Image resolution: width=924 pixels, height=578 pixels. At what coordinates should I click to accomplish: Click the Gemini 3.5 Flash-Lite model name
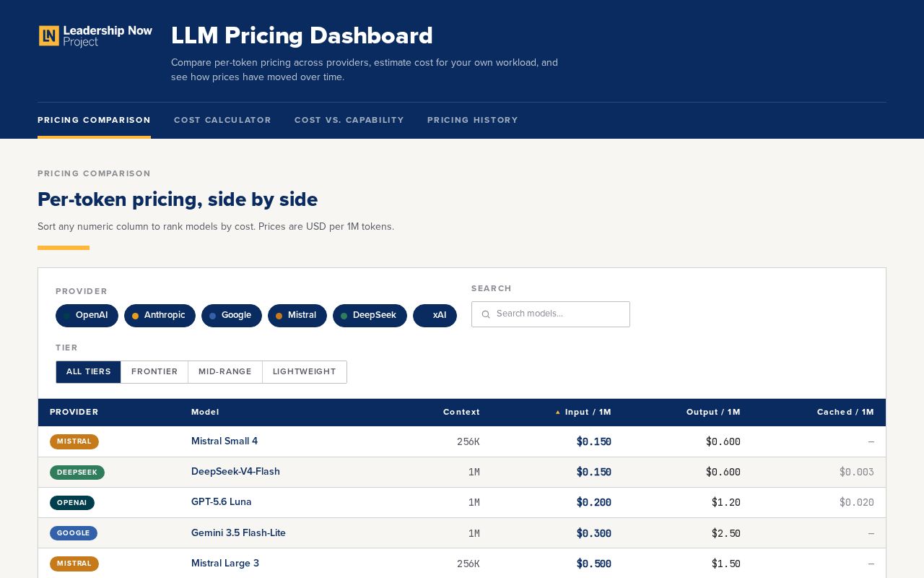pyautogui.click(x=238, y=533)
